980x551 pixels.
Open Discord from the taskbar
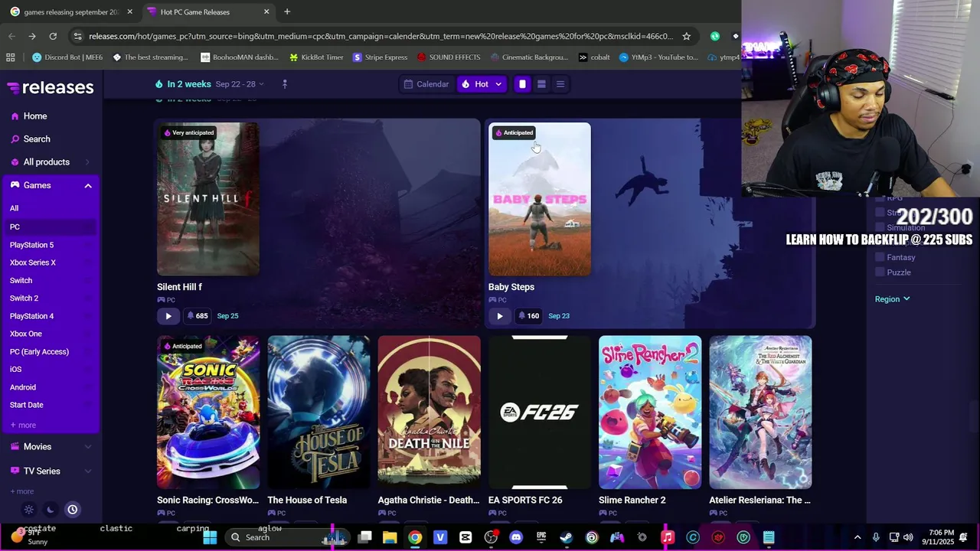(516, 538)
